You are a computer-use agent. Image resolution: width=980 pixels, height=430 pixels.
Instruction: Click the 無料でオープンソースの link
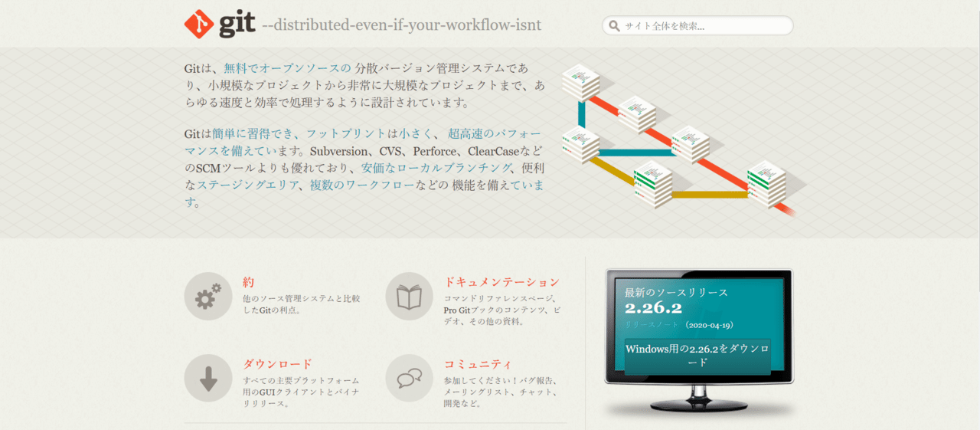click(287, 68)
